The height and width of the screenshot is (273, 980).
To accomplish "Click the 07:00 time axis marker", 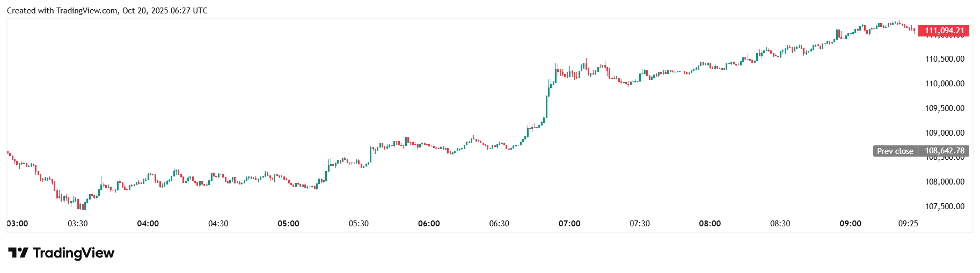I will (x=569, y=224).
